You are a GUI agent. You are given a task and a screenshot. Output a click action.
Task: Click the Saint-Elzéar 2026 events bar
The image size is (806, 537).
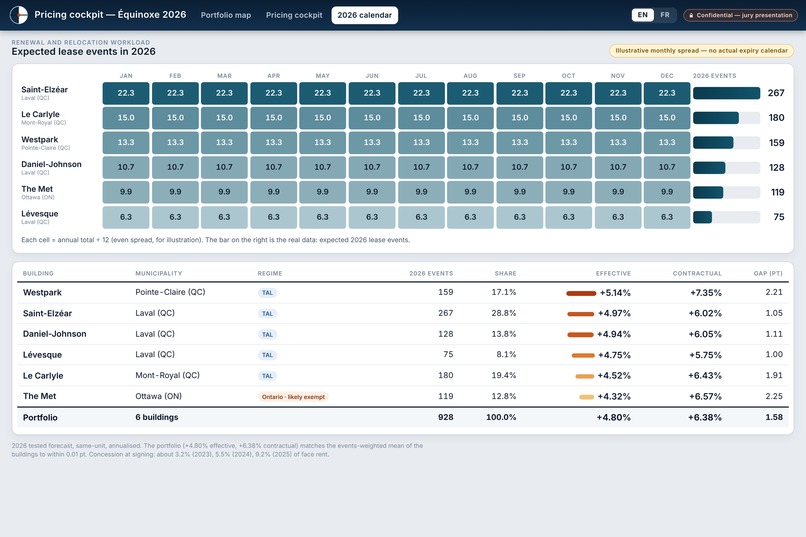(x=726, y=93)
